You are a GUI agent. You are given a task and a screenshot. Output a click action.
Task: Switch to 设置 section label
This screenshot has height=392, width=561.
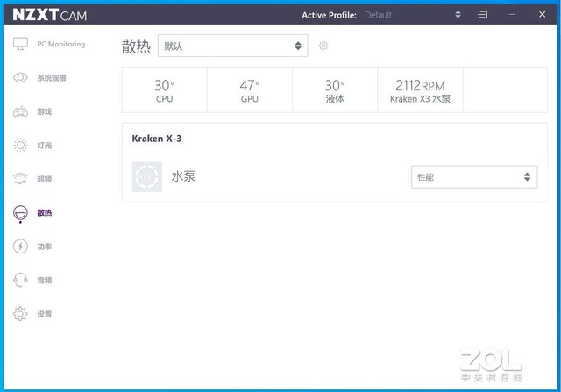(x=45, y=314)
